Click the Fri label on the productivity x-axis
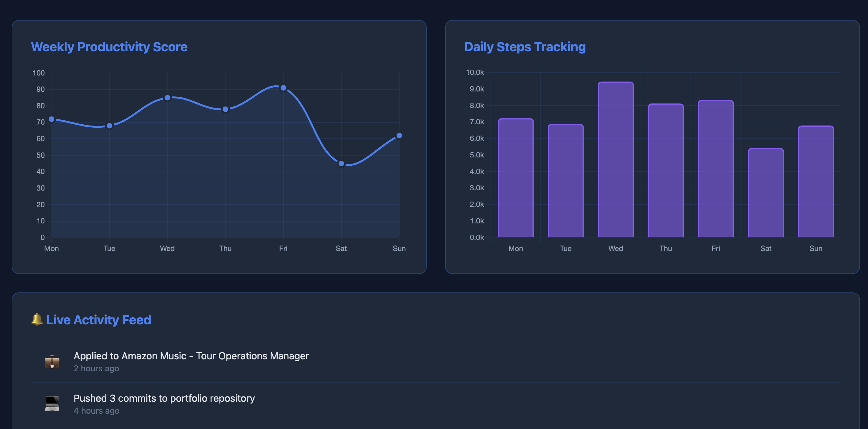 click(283, 249)
